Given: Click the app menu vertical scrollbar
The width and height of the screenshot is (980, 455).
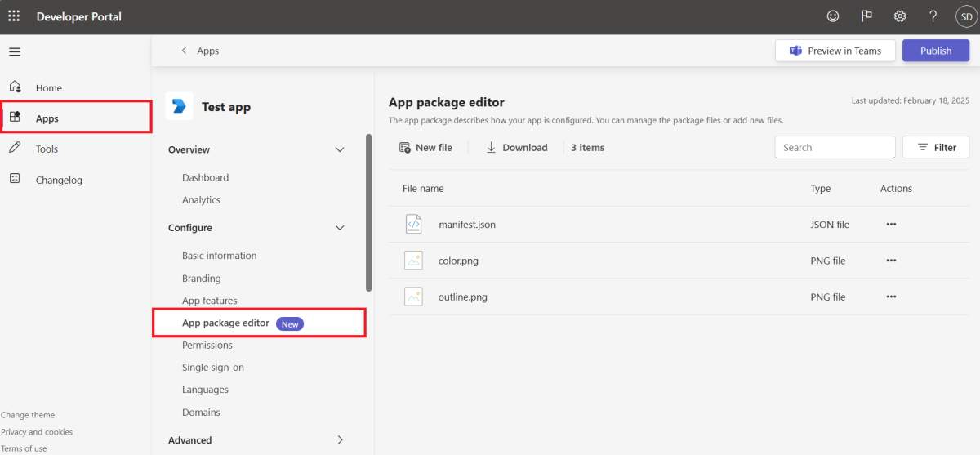Looking at the screenshot, I should [369, 212].
